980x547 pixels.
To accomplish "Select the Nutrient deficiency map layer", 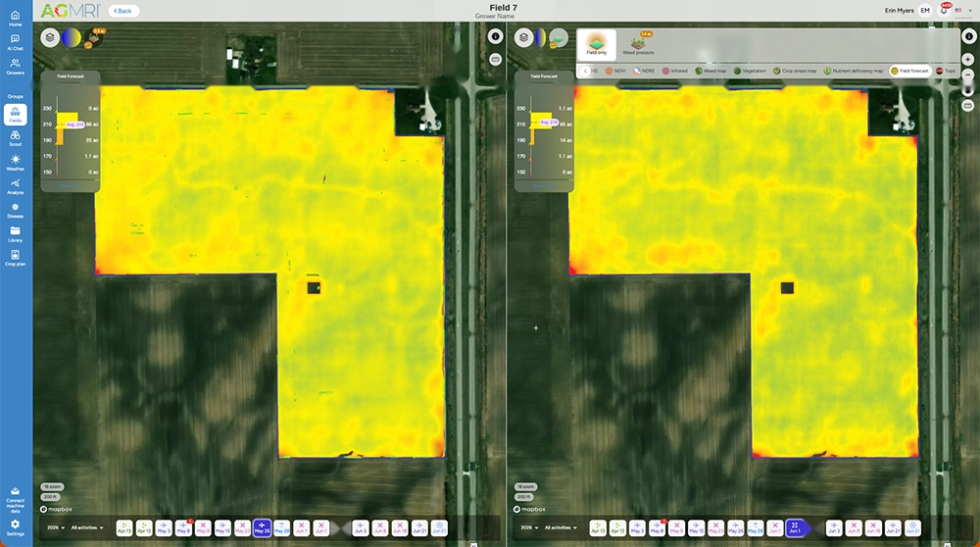I will tap(854, 71).
